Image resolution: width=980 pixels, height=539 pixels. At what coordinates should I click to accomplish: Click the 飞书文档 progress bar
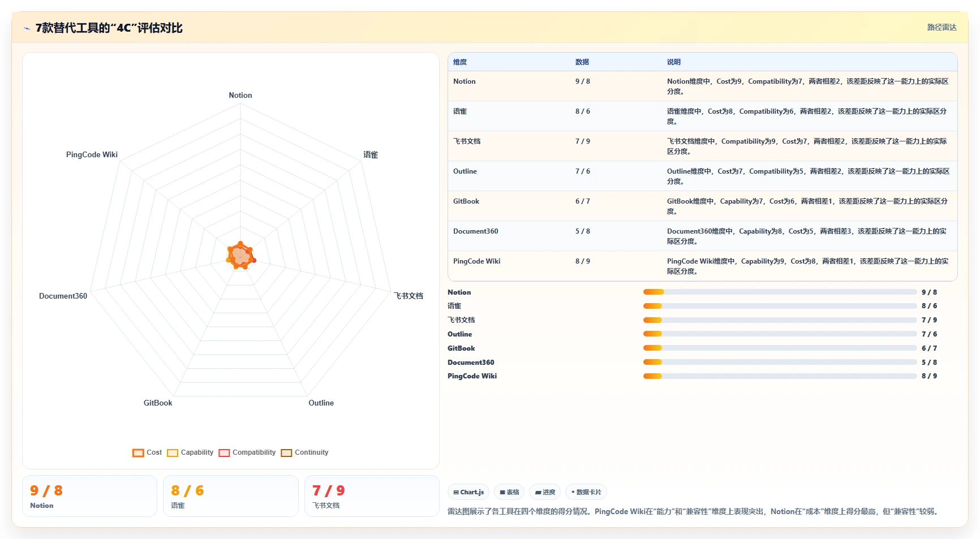click(x=780, y=320)
